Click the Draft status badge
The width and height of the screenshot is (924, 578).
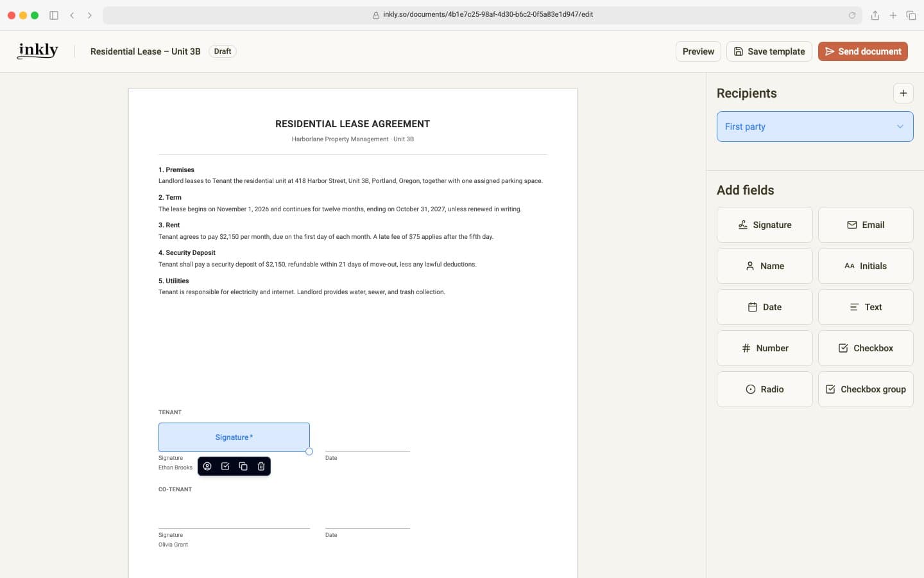point(223,51)
